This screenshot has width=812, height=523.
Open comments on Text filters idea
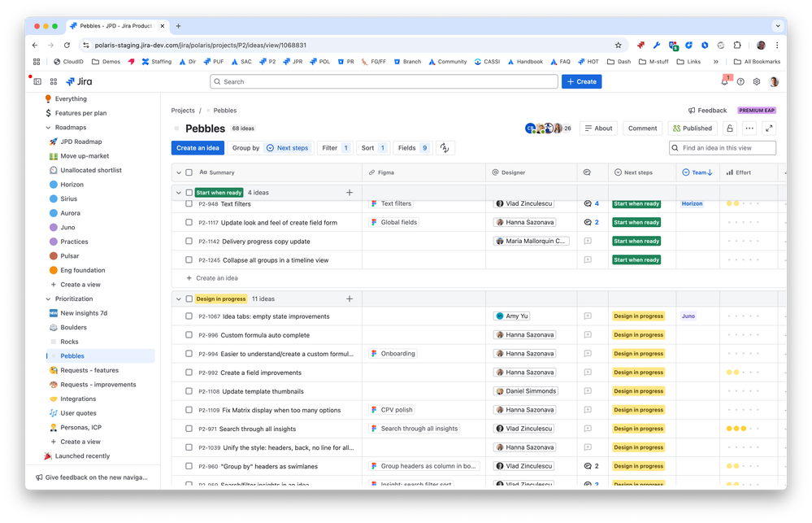[592, 203]
